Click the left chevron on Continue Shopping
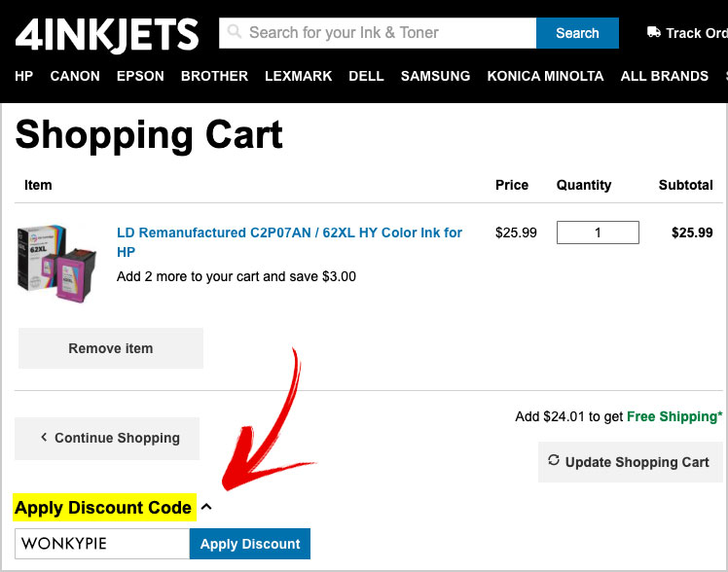 (44, 437)
